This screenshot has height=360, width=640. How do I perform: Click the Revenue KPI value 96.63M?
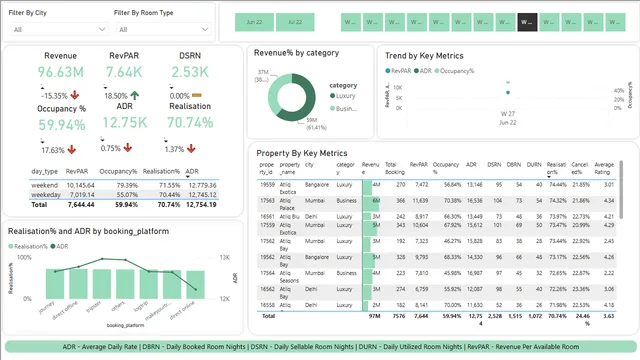61,72
